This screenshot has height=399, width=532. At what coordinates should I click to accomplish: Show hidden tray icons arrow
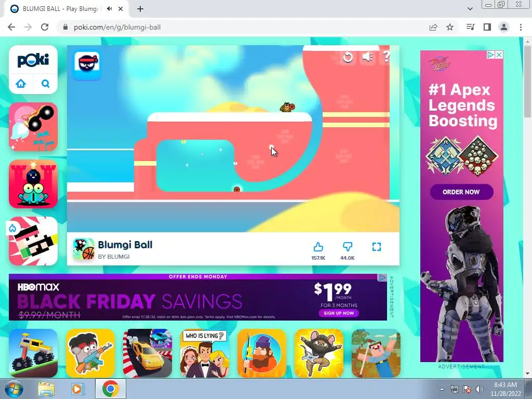(x=442, y=390)
